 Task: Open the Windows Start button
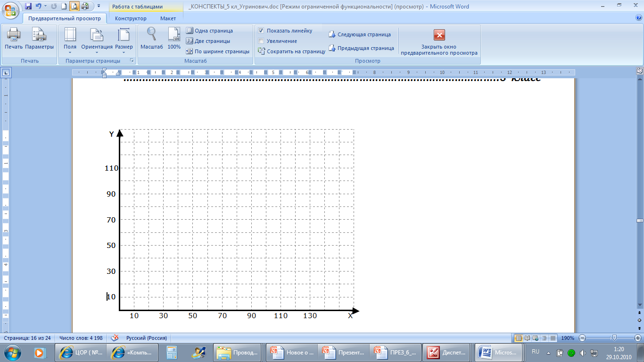pyautogui.click(x=11, y=352)
